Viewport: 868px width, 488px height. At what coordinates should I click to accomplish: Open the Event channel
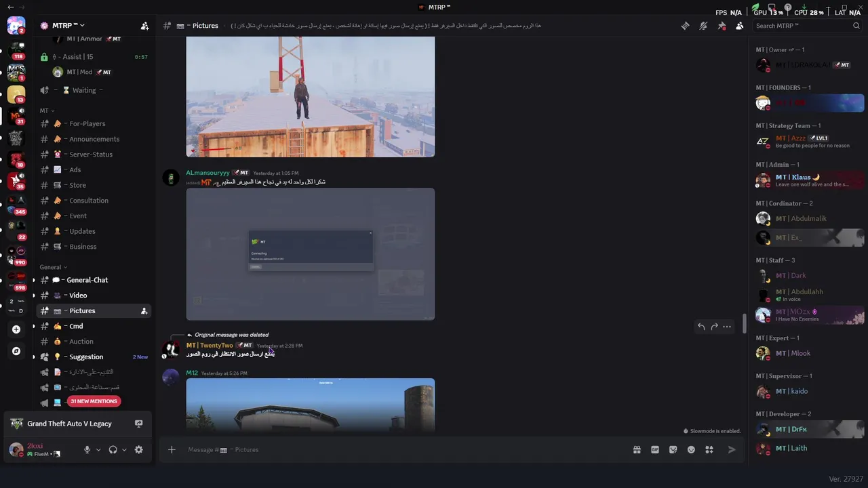[x=94, y=216]
